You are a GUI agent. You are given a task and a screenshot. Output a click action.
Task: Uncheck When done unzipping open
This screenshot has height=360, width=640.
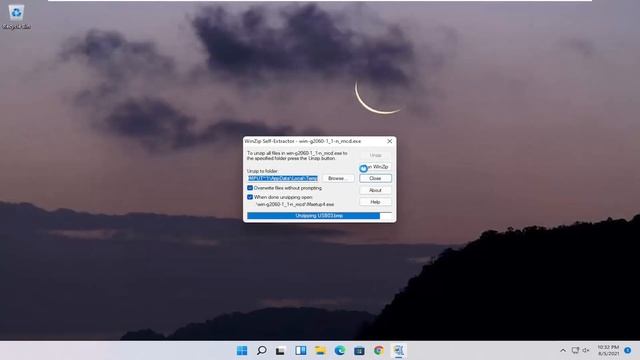pyautogui.click(x=250, y=197)
